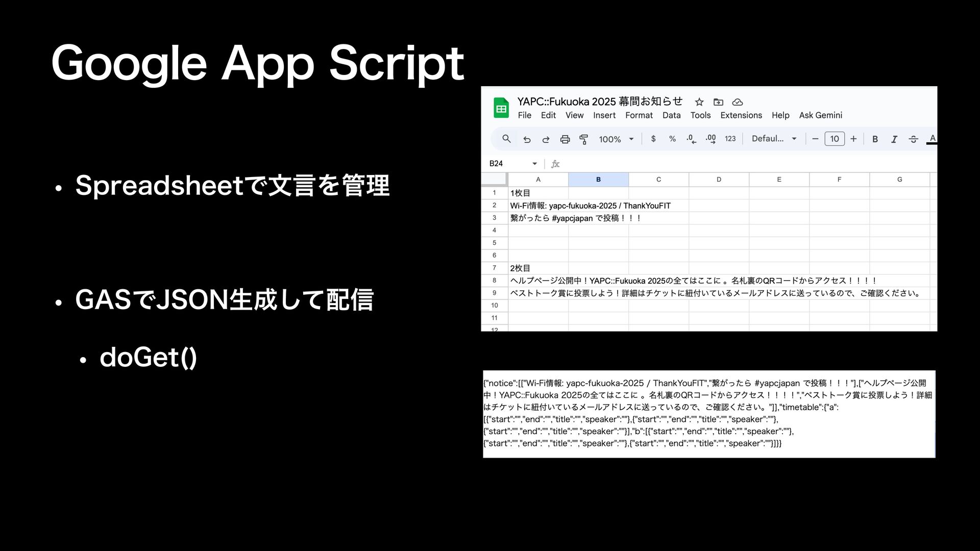Check the cloud save status icon
Screen dimensions: 980x551
tap(737, 102)
